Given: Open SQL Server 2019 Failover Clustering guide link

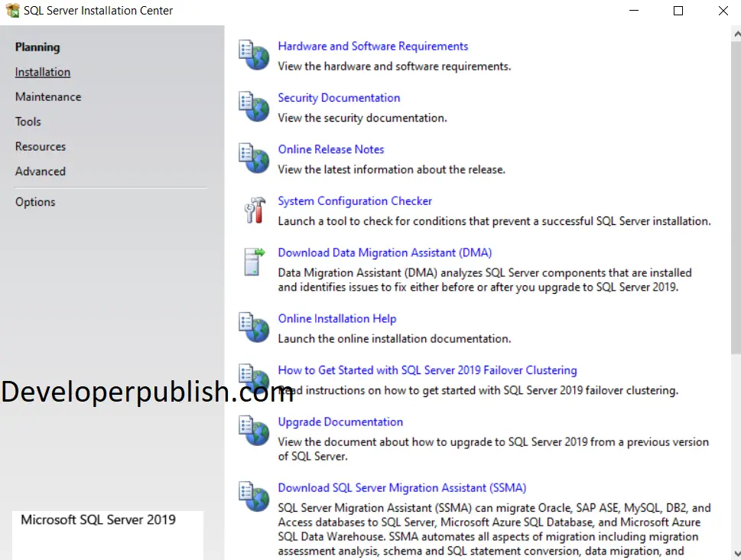Looking at the screenshot, I should tap(427, 370).
